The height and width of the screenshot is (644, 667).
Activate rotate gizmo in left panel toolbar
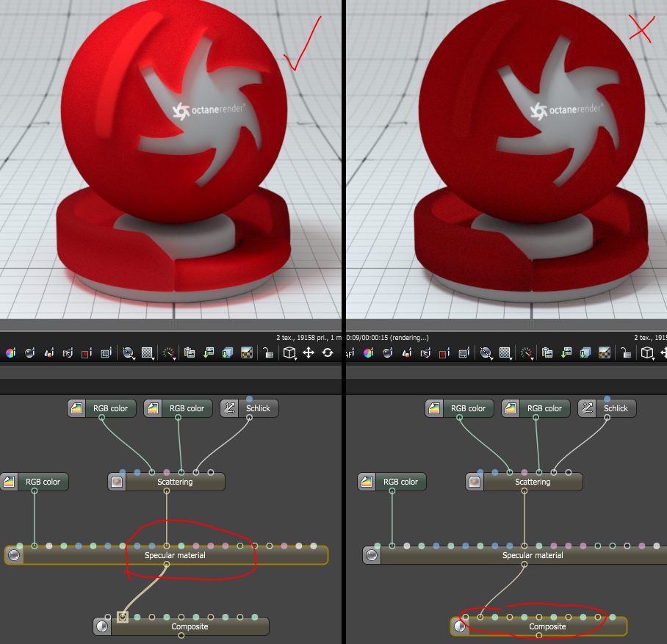coord(328,352)
